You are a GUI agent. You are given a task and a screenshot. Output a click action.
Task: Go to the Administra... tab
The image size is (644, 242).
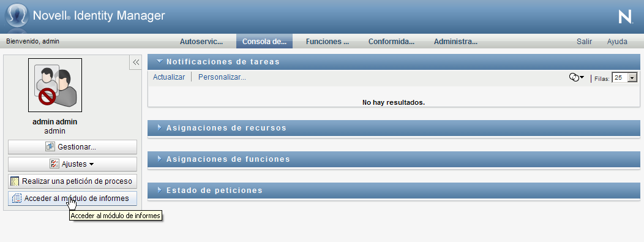[x=455, y=42]
